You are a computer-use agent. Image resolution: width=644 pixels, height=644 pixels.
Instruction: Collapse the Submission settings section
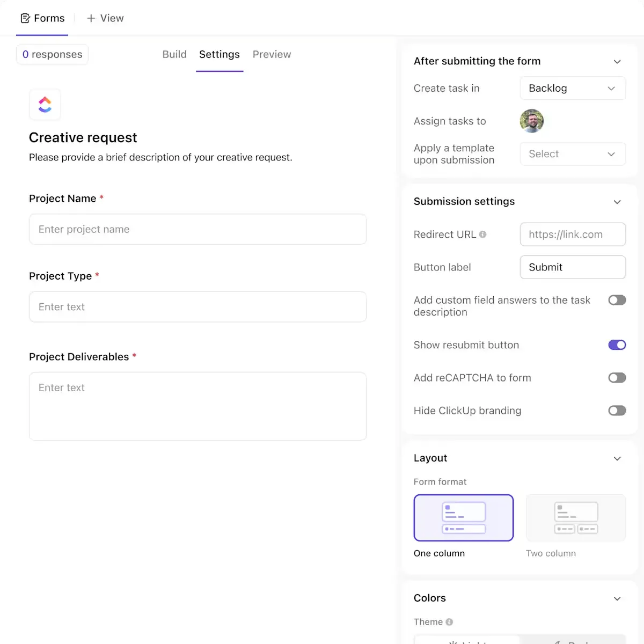[617, 202]
